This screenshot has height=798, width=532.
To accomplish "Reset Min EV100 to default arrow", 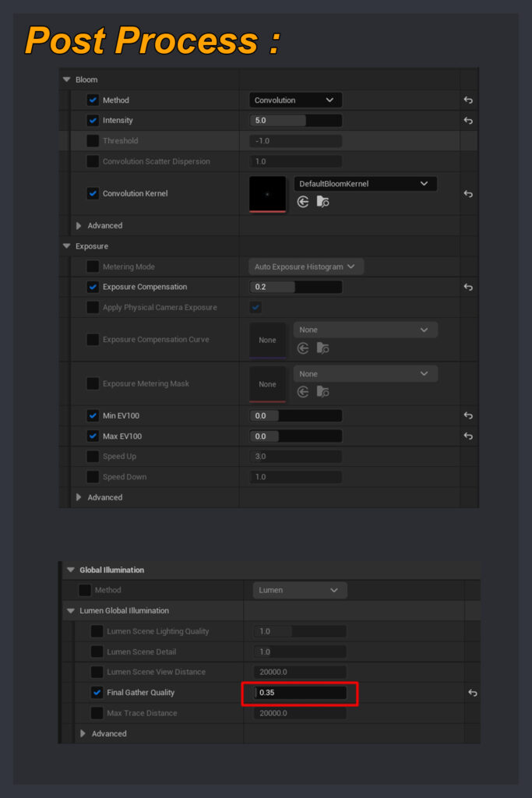I will (x=468, y=416).
